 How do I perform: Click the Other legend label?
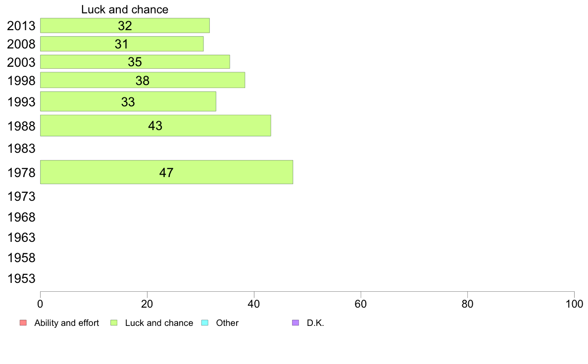point(227,323)
